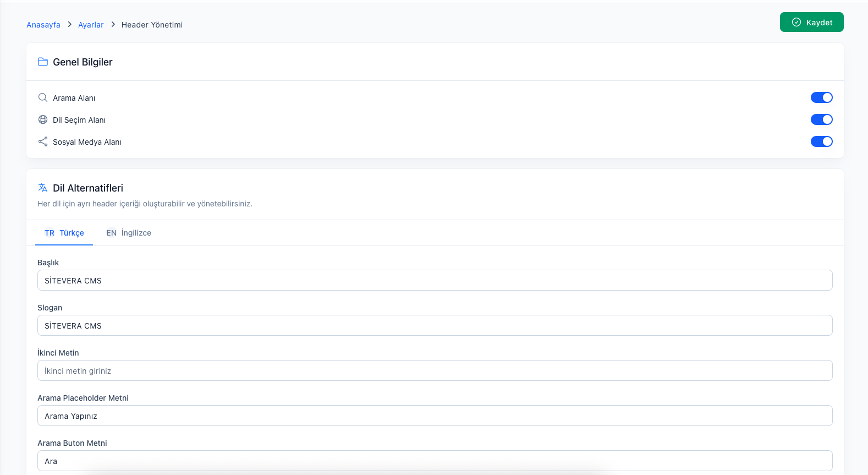Click the chevron after Ayarlar breadcrumb
The height and width of the screenshot is (475, 868).
pos(113,24)
